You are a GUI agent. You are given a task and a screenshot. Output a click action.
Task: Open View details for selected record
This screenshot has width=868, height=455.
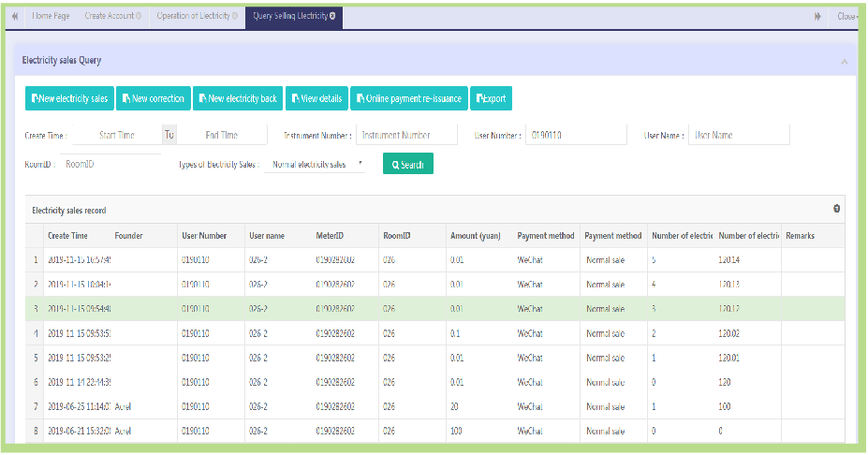[316, 98]
